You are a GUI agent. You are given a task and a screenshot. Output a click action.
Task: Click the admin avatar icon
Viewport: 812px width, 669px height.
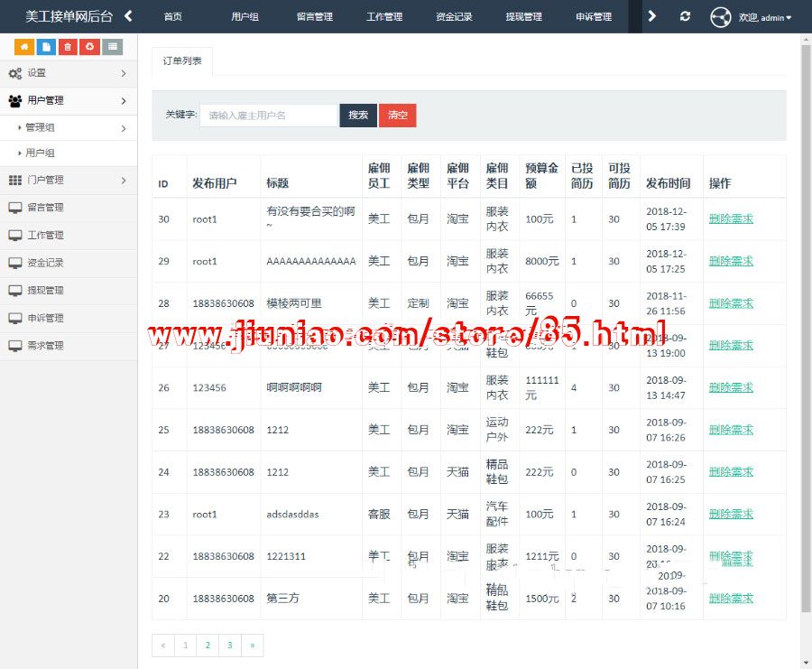pyautogui.click(x=720, y=17)
